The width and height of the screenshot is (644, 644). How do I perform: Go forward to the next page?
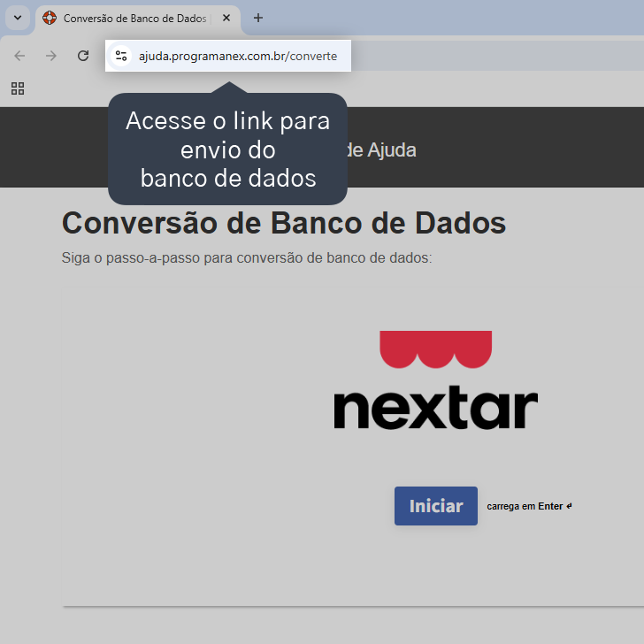pyautogui.click(x=51, y=56)
